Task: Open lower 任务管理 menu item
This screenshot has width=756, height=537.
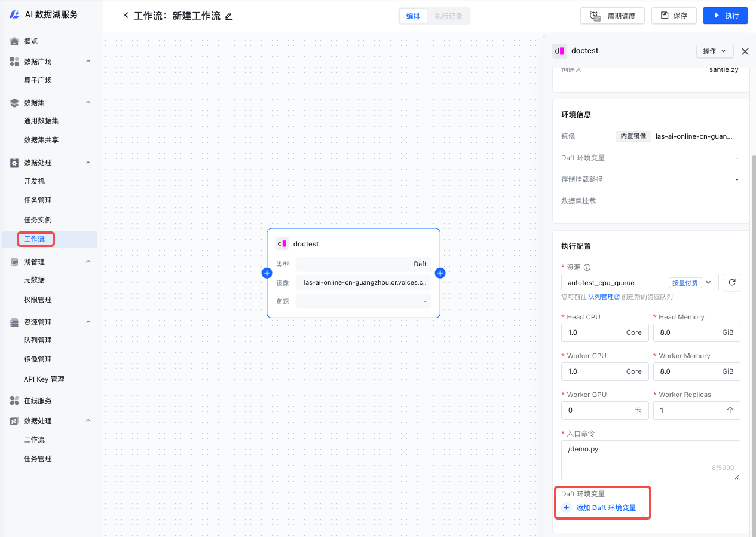Action: (x=38, y=459)
